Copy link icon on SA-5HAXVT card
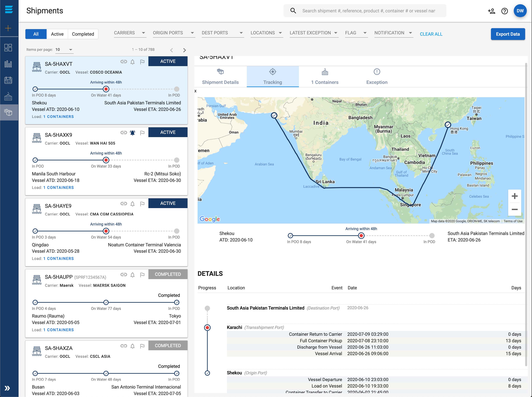The image size is (532, 397). coord(124,62)
